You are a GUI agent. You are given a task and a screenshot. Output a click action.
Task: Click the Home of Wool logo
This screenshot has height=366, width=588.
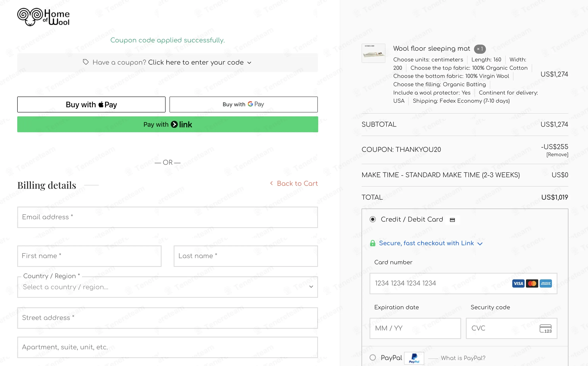43,17
